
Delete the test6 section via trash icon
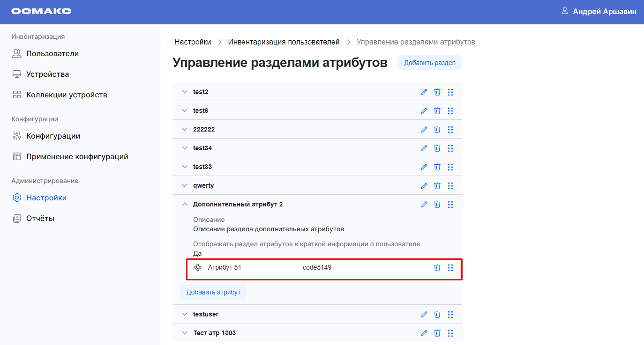[437, 111]
